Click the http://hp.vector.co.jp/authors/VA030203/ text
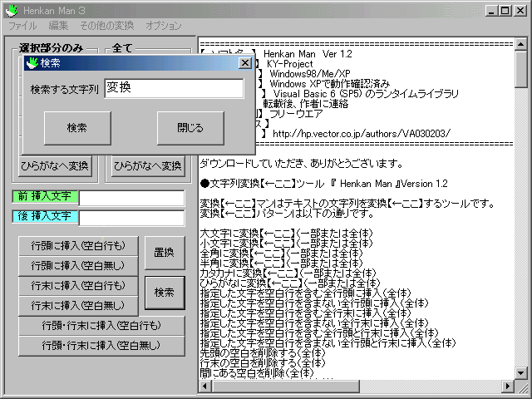This screenshot has width=532, height=399. (x=362, y=134)
